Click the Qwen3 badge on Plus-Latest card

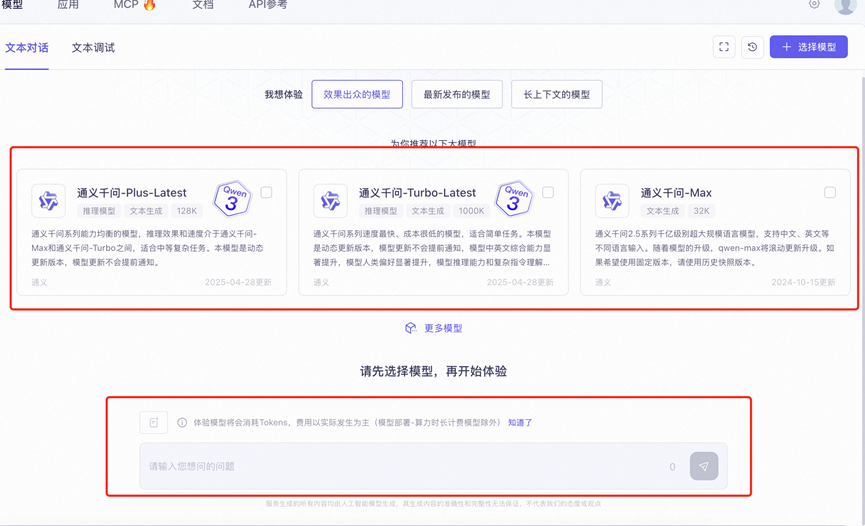[232, 199]
